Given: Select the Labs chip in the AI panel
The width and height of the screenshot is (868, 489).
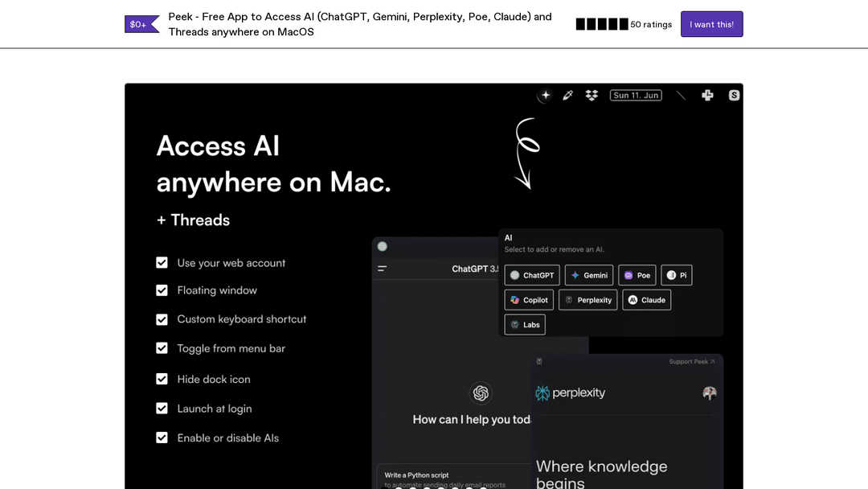Looking at the screenshot, I should 525,324.
